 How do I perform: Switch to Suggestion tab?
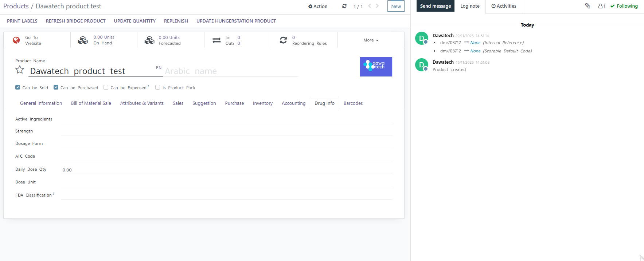(204, 103)
